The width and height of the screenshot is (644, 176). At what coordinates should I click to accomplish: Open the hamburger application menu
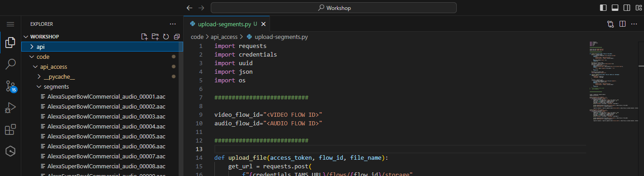coord(10,24)
